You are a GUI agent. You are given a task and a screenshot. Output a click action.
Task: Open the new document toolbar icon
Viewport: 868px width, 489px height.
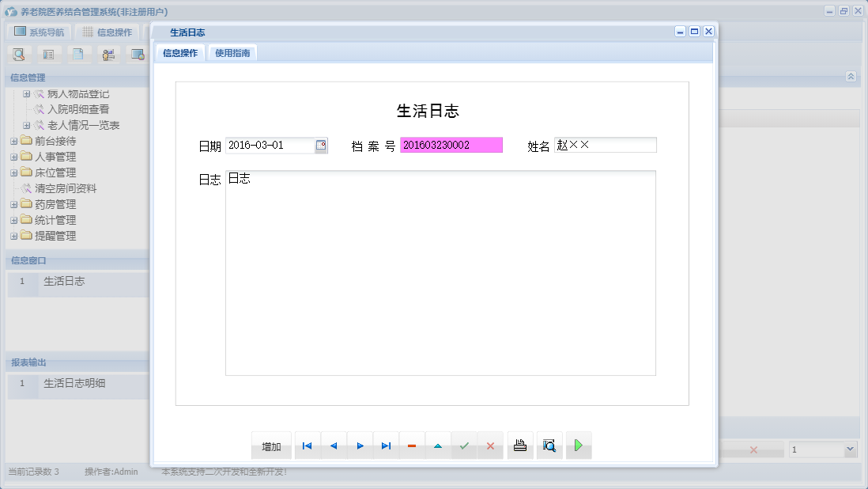[x=77, y=54]
